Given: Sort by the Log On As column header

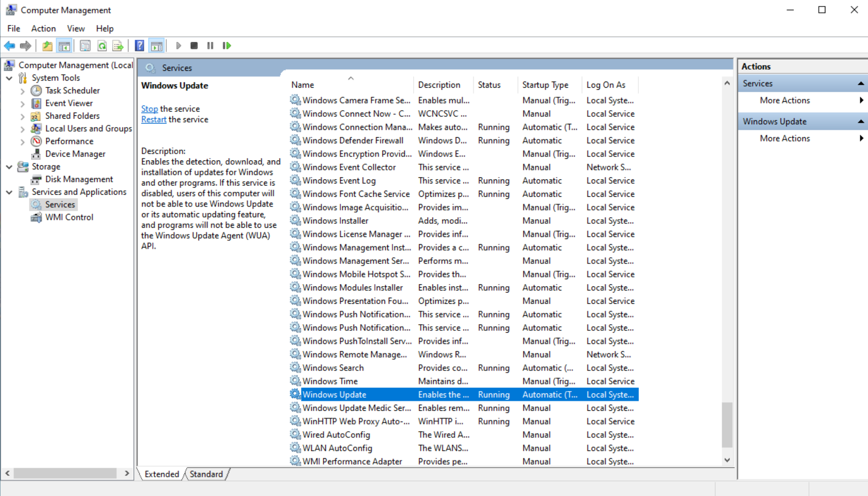Looking at the screenshot, I should click(x=610, y=85).
